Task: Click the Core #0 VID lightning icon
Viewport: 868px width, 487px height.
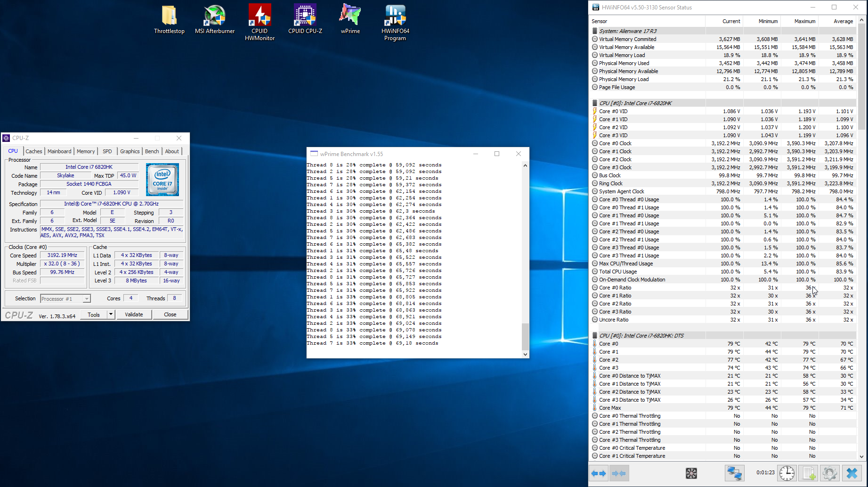Action: pyautogui.click(x=595, y=111)
